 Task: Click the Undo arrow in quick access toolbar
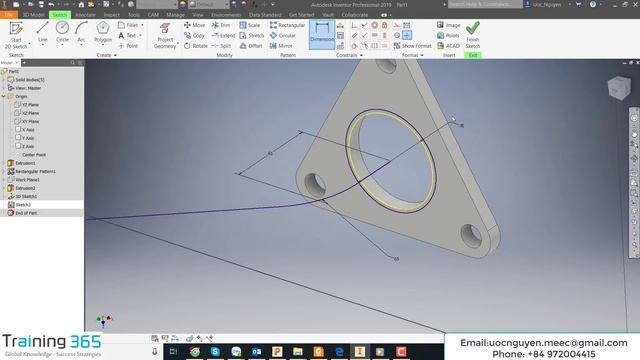click(51, 4)
